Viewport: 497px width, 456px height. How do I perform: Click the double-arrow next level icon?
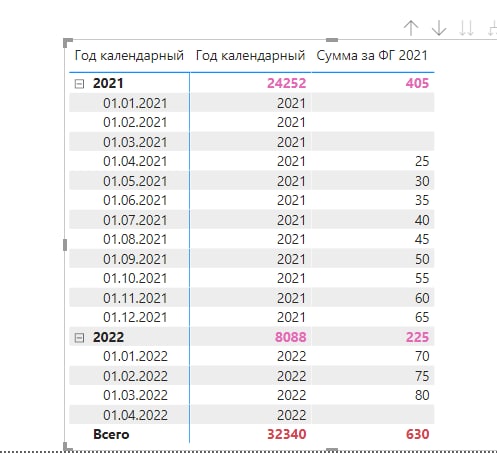point(466,28)
